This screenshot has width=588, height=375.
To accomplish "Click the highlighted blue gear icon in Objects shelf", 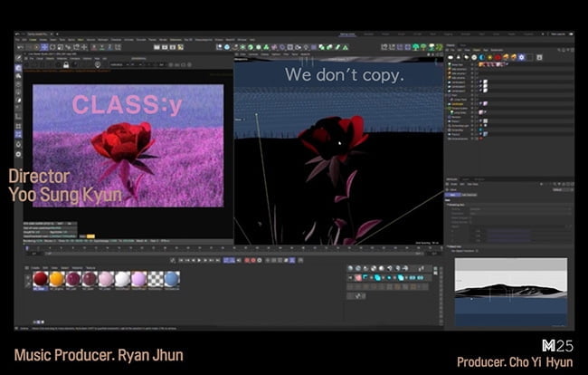I will [x=521, y=57].
